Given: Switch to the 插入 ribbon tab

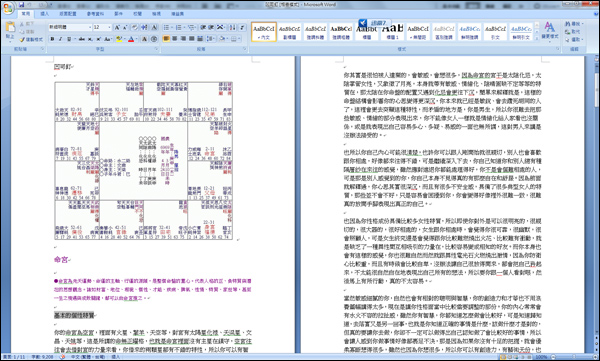Looking at the screenshot, I should click(x=45, y=14).
